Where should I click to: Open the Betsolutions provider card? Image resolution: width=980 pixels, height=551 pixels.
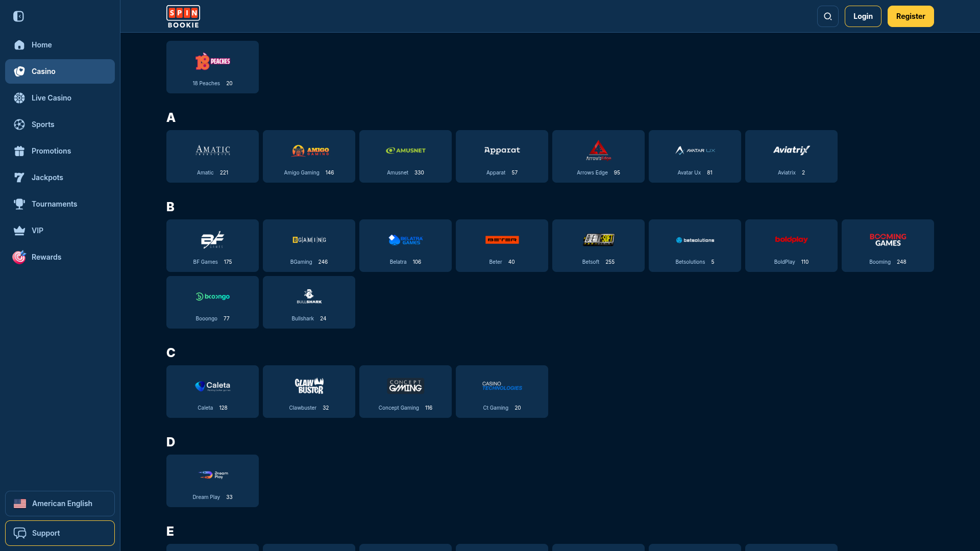point(695,245)
